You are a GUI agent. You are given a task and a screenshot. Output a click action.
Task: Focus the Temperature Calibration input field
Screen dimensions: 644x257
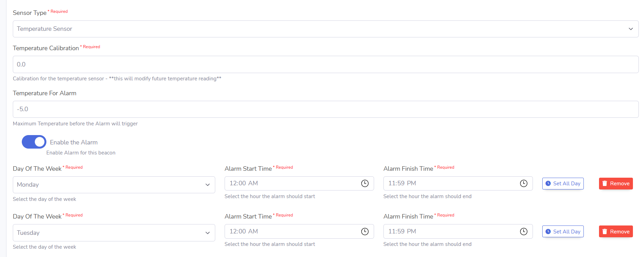tap(325, 64)
